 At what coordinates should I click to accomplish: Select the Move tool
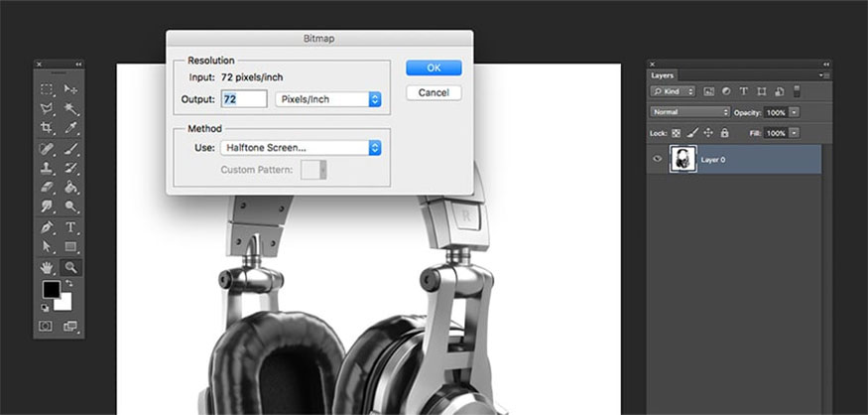click(x=70, y=89)
